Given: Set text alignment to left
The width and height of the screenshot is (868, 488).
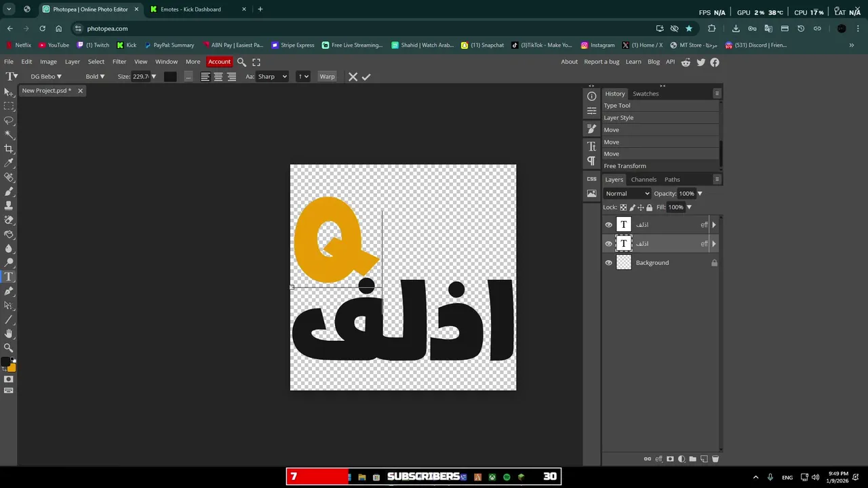Looking at the screenshot, I should (x=205, y=77).
